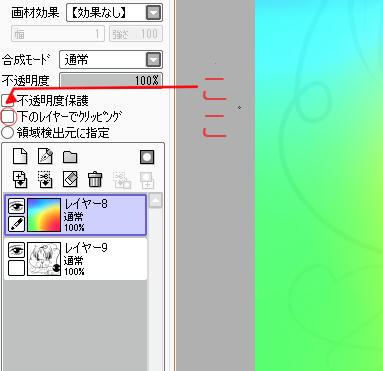The height and width of the screenshot is (371, 383).
Task: Select the レイヤー8 name text
Action: (x=86, y=204)
